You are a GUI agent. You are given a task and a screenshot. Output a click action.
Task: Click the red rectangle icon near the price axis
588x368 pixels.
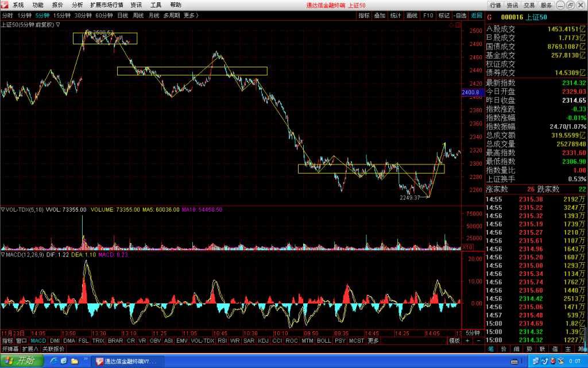click(x=458, y=25)
